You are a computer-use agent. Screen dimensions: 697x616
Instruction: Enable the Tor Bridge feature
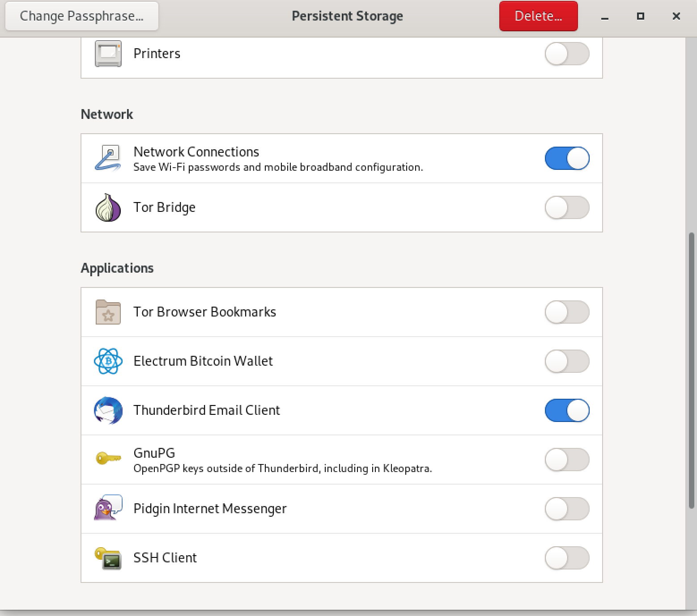[567, 207]
